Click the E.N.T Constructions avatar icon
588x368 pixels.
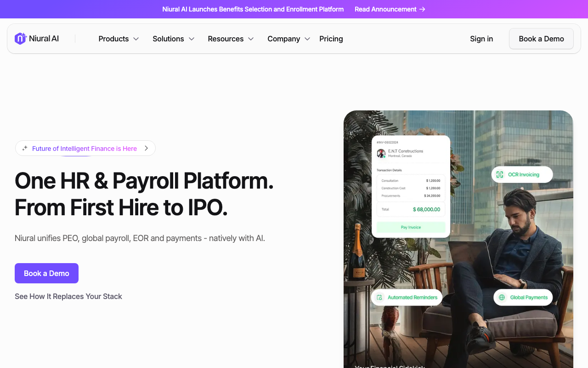[381, 153]
